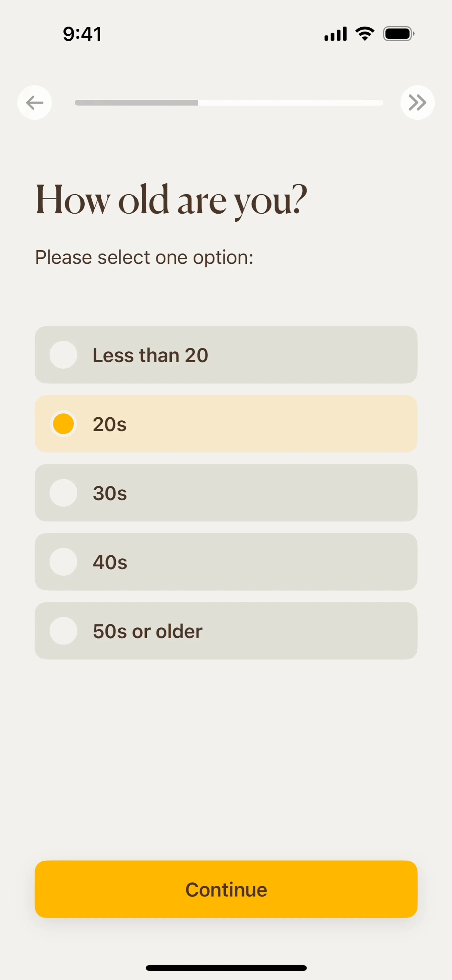Viewport: 452px width, 980px height.
Task: Select the 'Less than 20' radio circle
Action: 64,355
